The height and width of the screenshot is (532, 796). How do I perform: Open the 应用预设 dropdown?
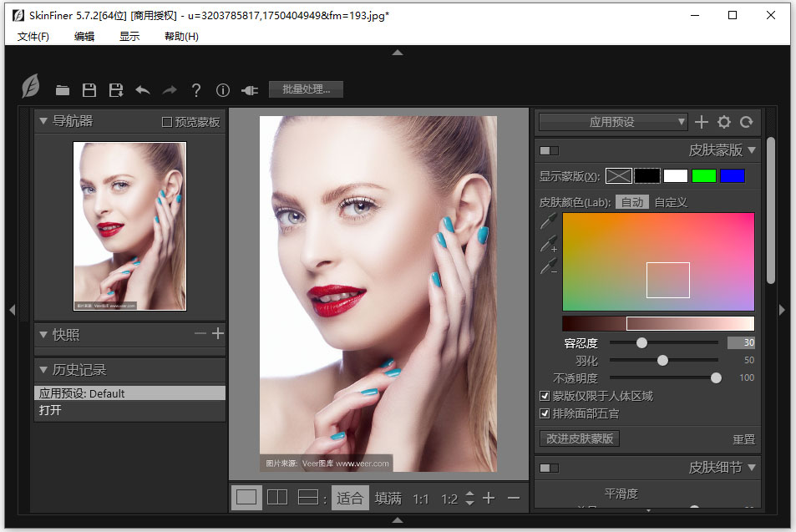[x=612, y=122]
